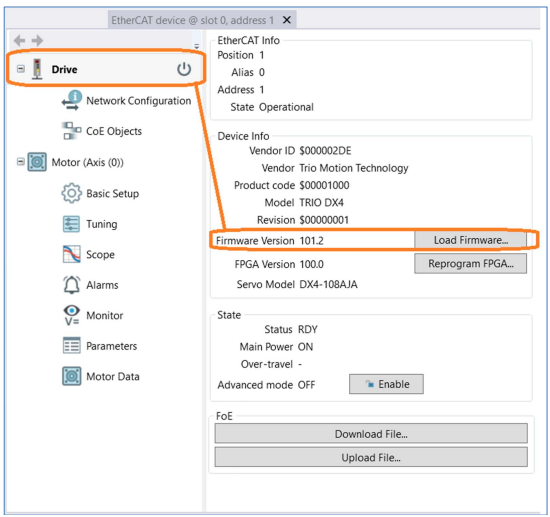
Task: Open the Tuning sliders icon
Action: coord(71,224)
